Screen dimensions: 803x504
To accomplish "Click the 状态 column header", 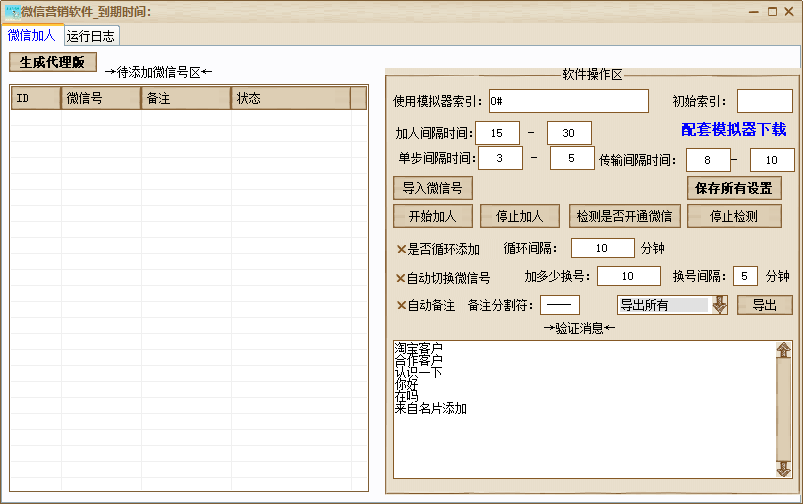I will pos(291,98).
